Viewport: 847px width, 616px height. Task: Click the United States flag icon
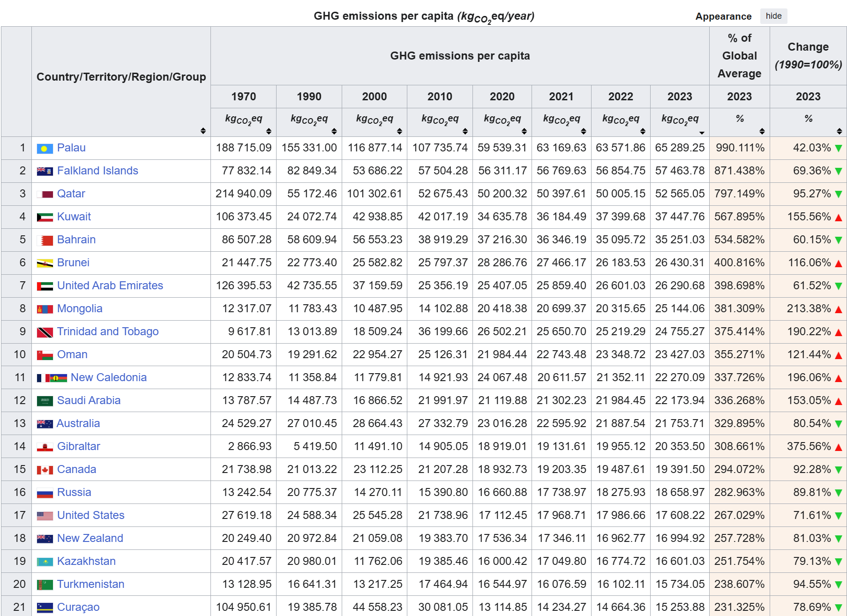click(45, 516)
